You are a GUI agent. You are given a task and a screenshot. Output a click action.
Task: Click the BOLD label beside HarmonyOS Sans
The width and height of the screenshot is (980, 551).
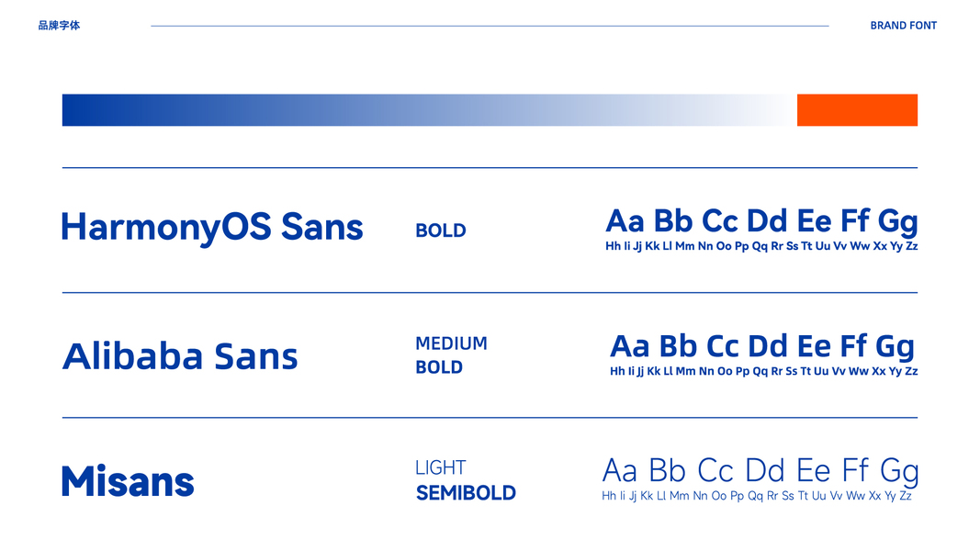coord(440,231)
